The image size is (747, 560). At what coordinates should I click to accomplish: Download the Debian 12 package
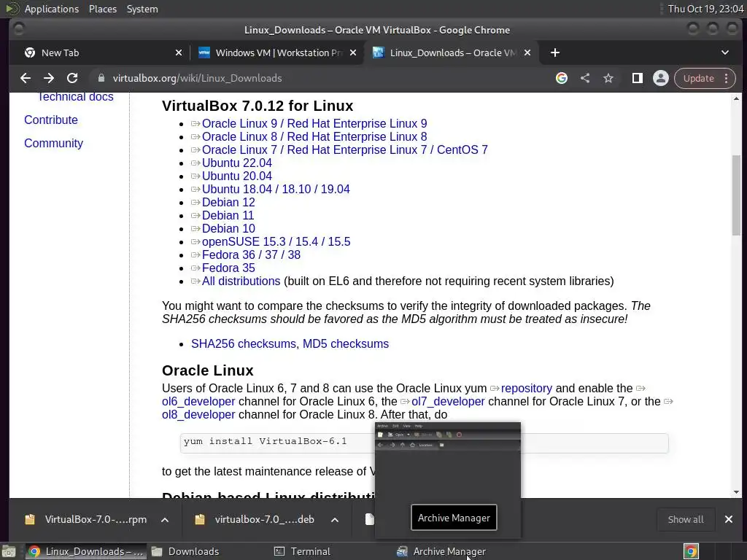coord(228,203)
